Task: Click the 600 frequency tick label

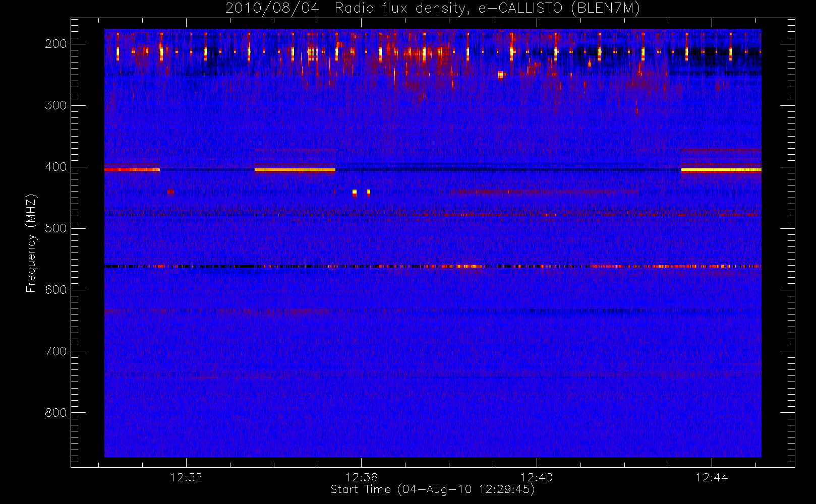Action: point(56,290)
